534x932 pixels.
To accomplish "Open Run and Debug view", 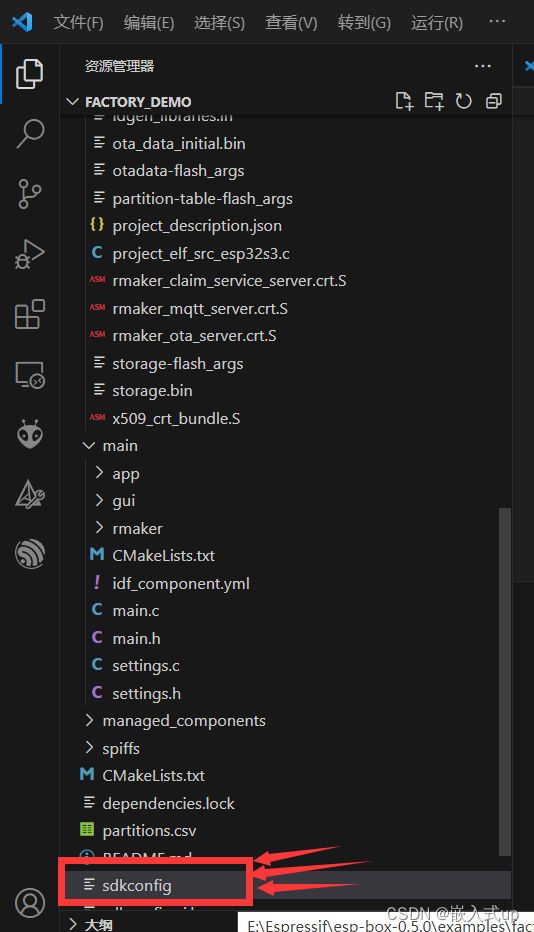I will click(x=30, y=254).
